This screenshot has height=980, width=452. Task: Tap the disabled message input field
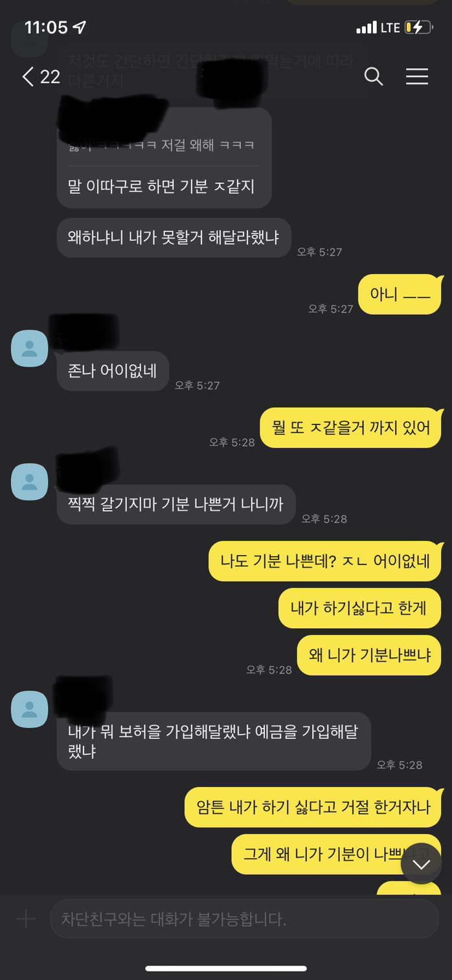(244, 918)
